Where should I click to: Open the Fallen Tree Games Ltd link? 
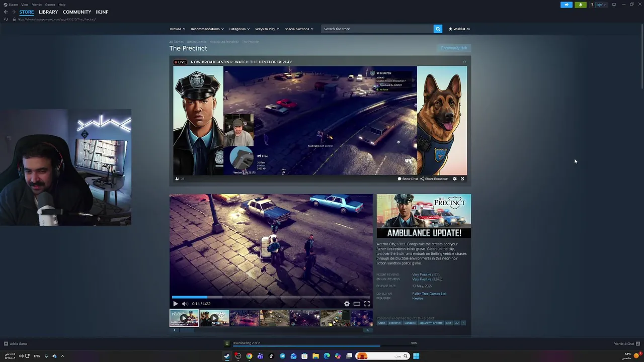coord(429,294)
